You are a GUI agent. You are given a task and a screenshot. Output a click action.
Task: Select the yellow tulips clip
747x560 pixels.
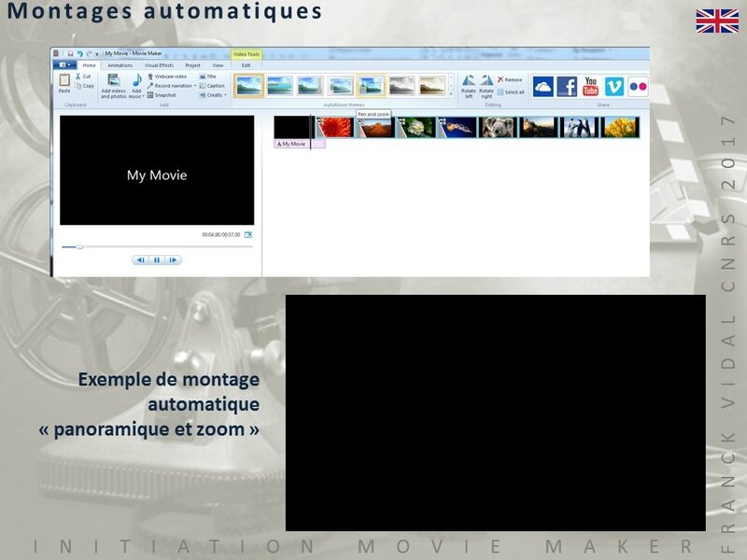click(x=620, y=127)
